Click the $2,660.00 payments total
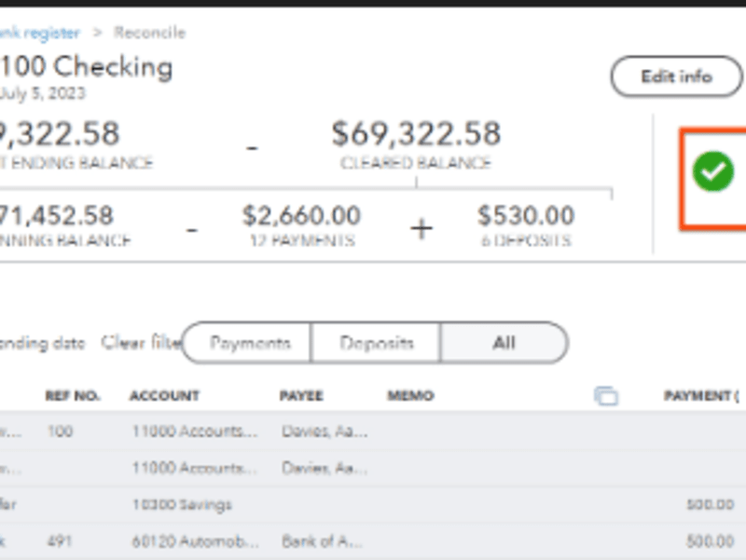The width and height of the screenshot is (746, 560). (x=301, y=215)
